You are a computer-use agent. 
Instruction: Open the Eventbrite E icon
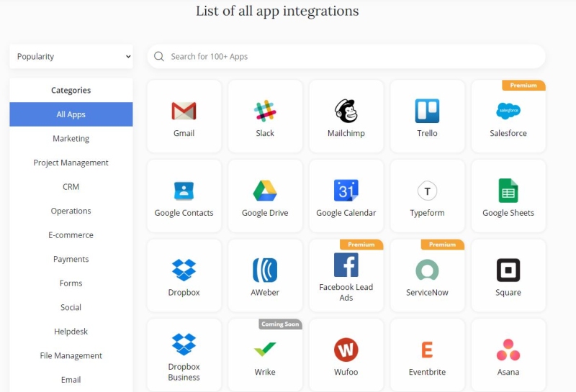(x=427, y=350)
